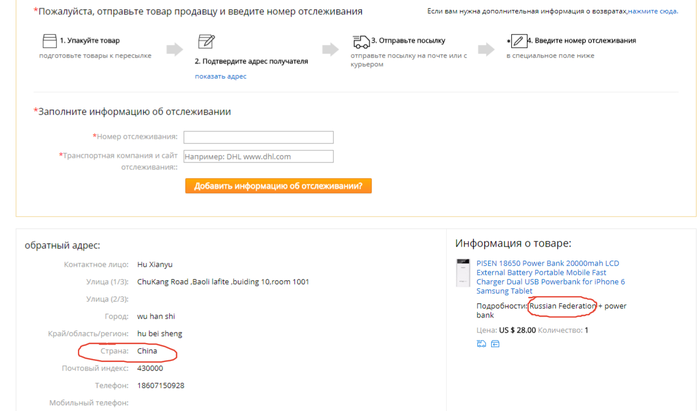Click the contact name Hu Xianyu
The width and height of the screenshot is (700, 411).
point(155,264)
